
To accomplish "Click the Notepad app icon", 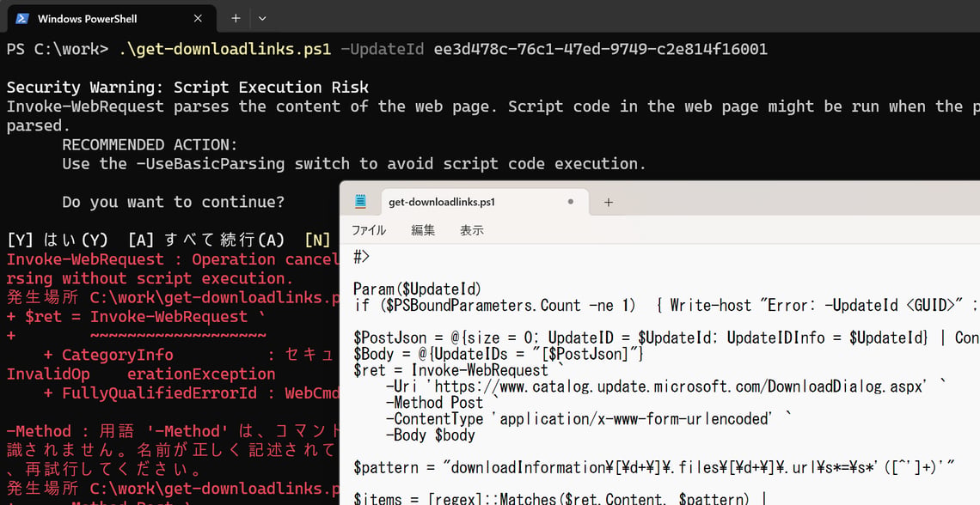I will 361,202.
